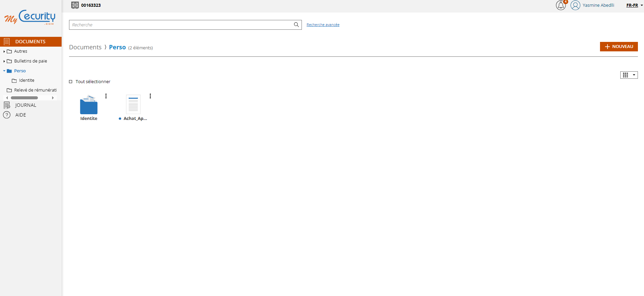This screenshot has height=296, width=644.
Task: Click the sidebar horizontal scrollbar thumb
Action: click(x=24, y=98)
